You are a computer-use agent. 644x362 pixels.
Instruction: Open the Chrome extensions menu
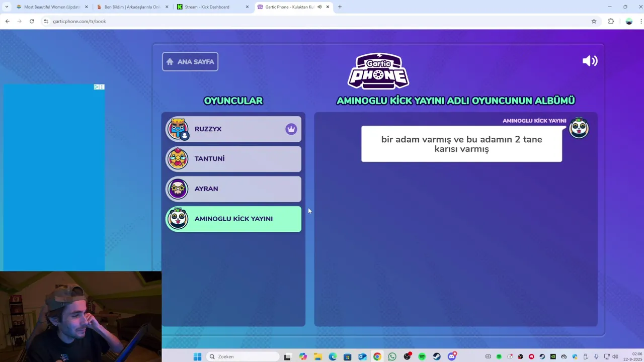(x=611, y=21)
